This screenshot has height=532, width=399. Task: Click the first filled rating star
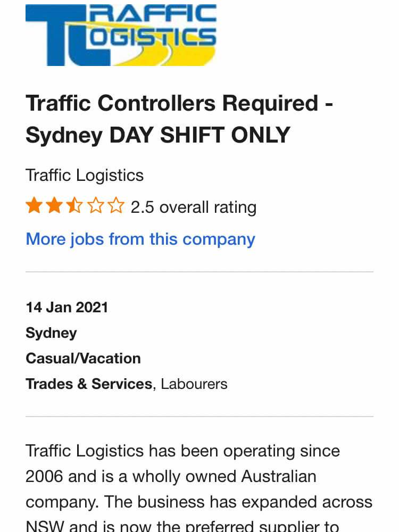(34, 205)
